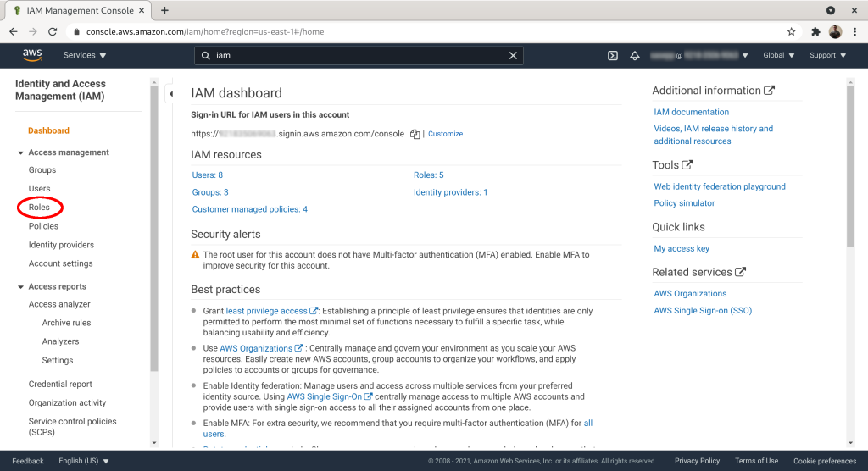Click the AWS logo home icon
The width and height of the screenshot is (868, 471).
tap(33, 55)
